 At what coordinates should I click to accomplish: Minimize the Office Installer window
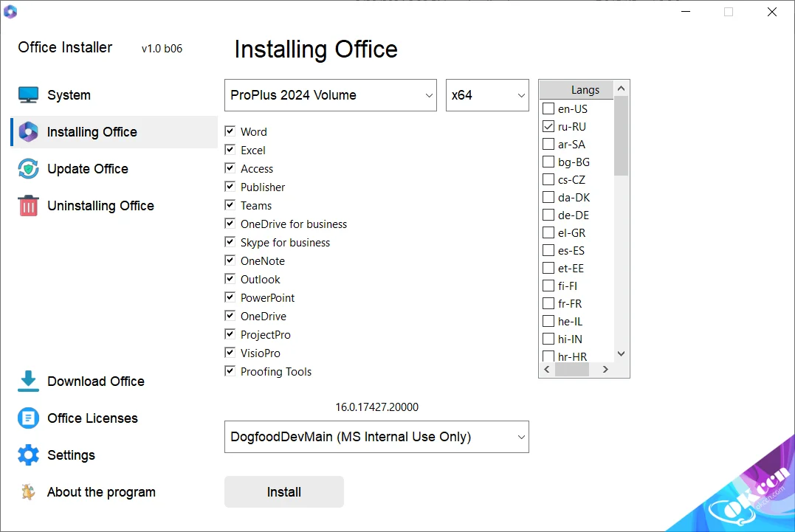click(686, 12)
